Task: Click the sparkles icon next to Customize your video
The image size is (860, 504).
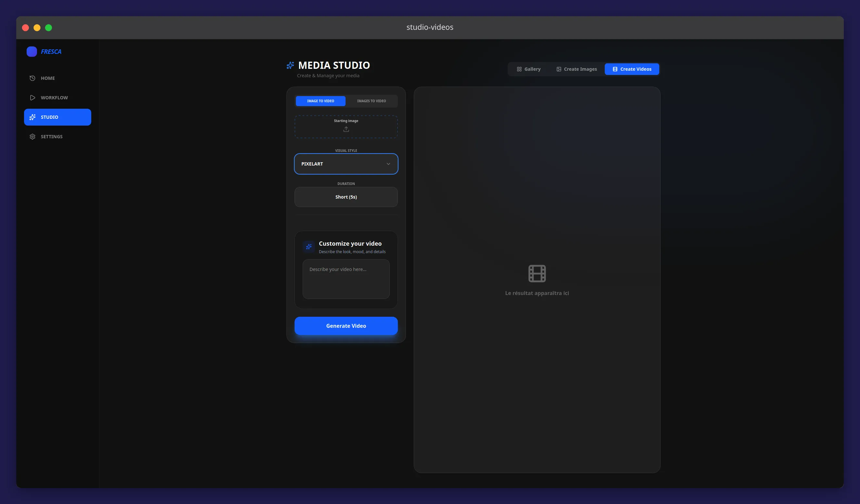Action: pyautogui.click(x=309, y=247)
